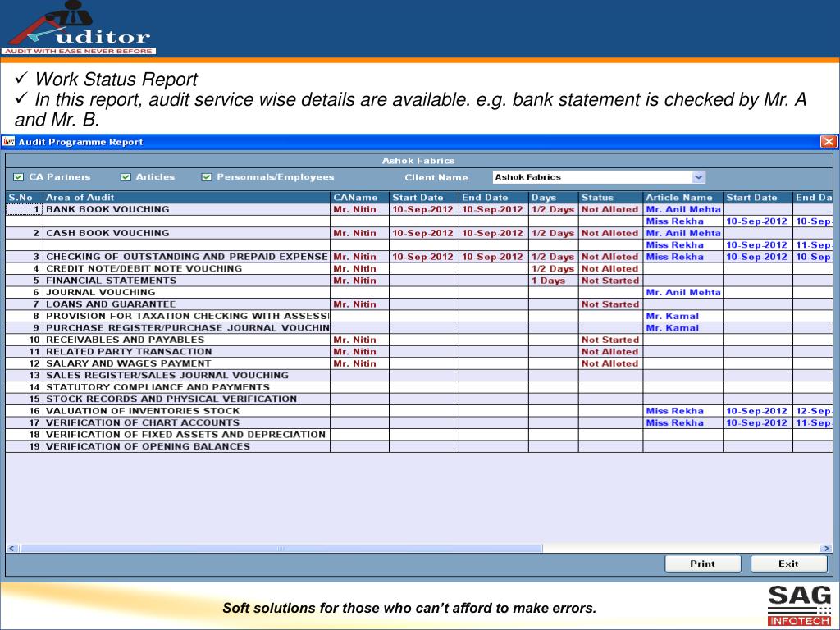840x630 pixels.
Task: Select the SALARY AND WAGES PAYMENT row
Action: [x=419, y=363]
